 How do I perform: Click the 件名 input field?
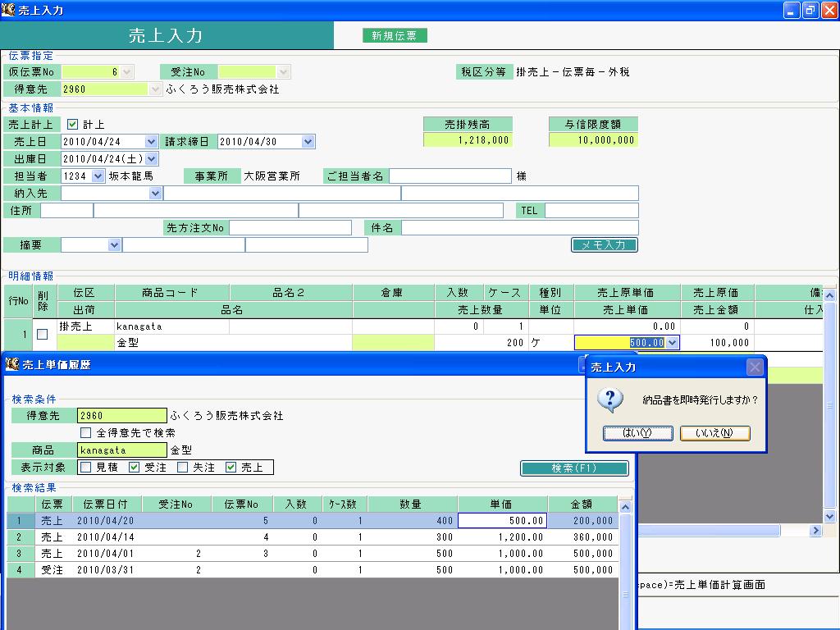[519, 228]
